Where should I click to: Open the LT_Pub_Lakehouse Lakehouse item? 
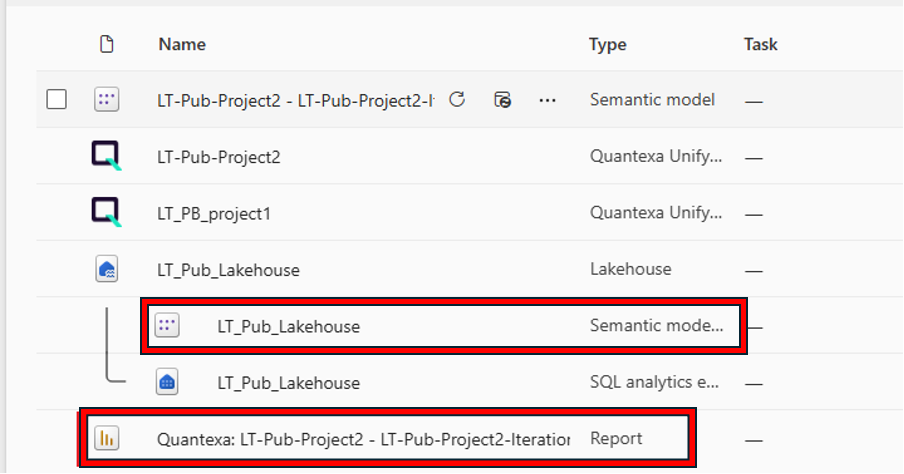pos(228,269)
